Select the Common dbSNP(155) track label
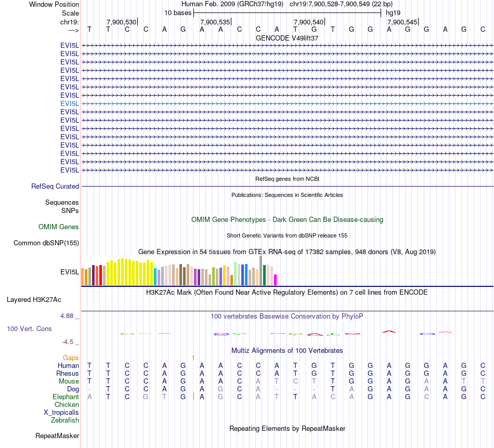 (x=46, y=243)
